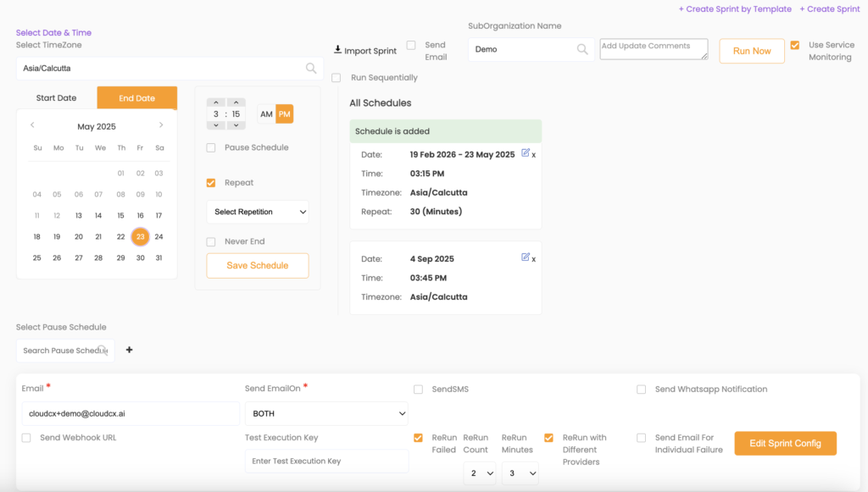Delete the 19 Feb 2026 schedule entry
868x492 pixels.
(534, 155)
